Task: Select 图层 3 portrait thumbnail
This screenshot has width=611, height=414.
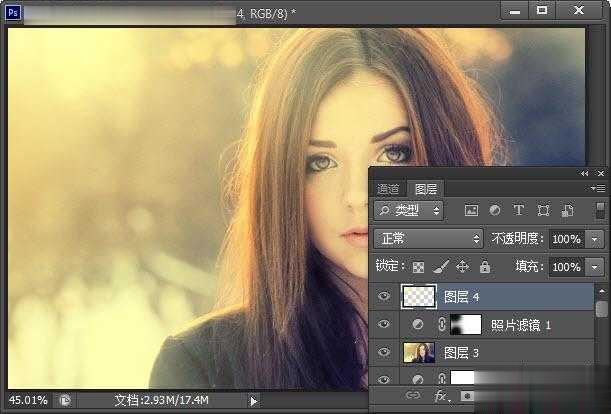Action: point(419,352)
